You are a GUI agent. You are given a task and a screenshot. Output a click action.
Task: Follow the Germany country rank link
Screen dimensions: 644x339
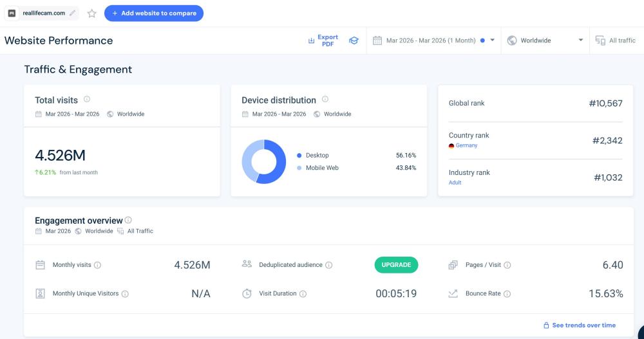click(466, 145)
